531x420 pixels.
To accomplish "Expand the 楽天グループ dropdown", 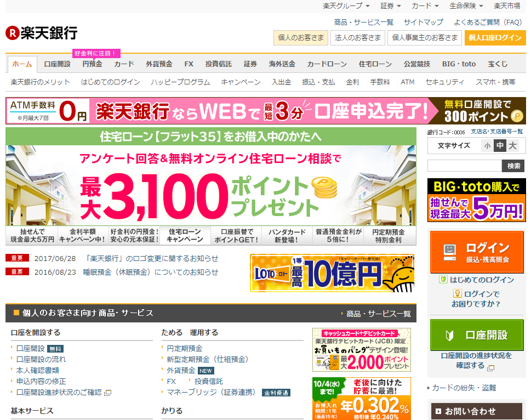I will pos(346,6).
